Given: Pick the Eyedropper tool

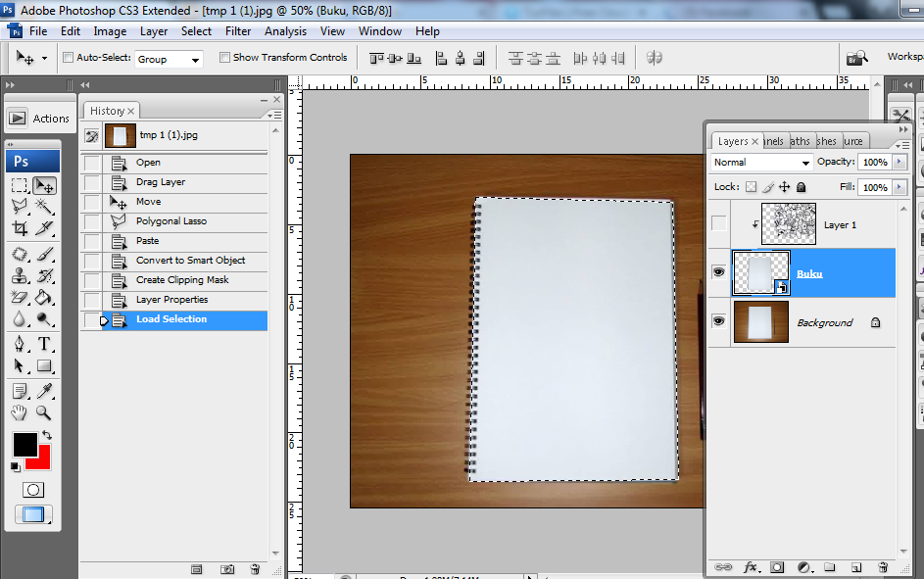Looking at the screenshot, I should [44, 391].
